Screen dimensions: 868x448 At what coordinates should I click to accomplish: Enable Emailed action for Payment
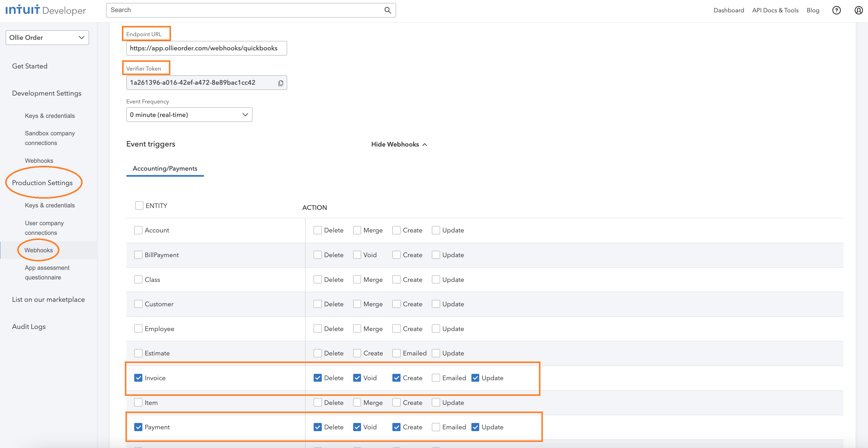click(436, 427)
